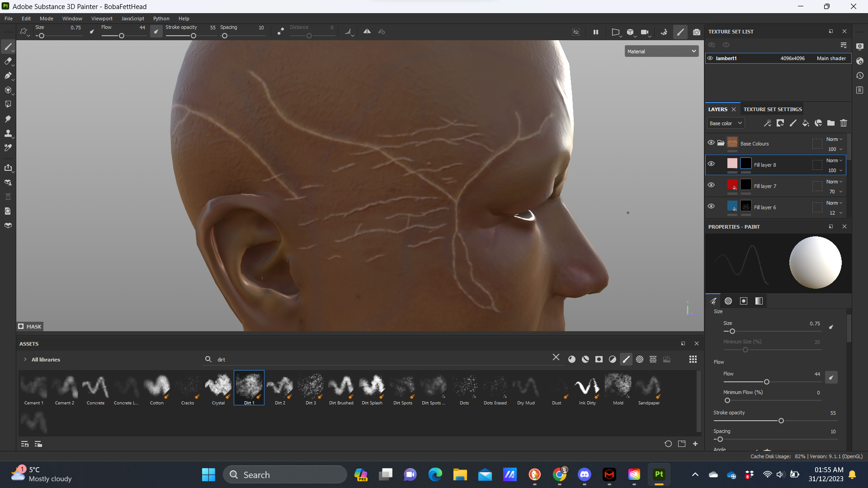Image resolution: width=868 pixels, height=488 pixels.
Task: Expand the All libraries tree
Action: pyautogui.click(x=25, y=360)
